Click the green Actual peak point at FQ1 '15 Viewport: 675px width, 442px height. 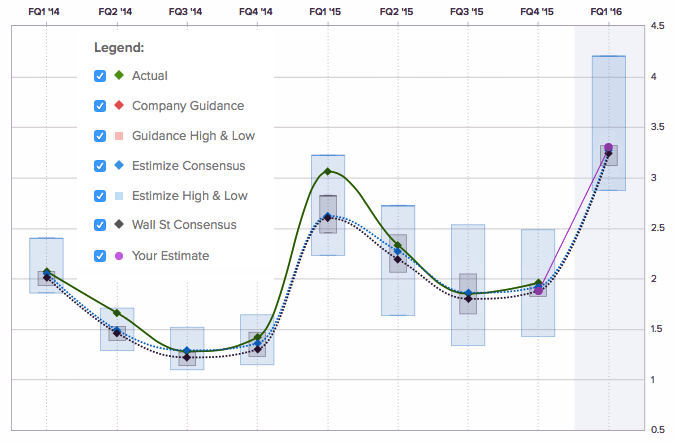pyautogui.click(x=328, y=172)
